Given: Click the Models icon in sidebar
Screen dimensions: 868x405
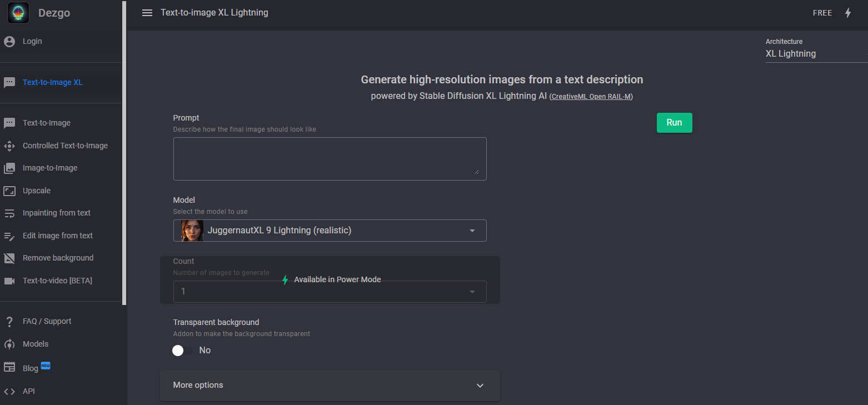Looking at the screenshot, I should [x=9, y=344].
